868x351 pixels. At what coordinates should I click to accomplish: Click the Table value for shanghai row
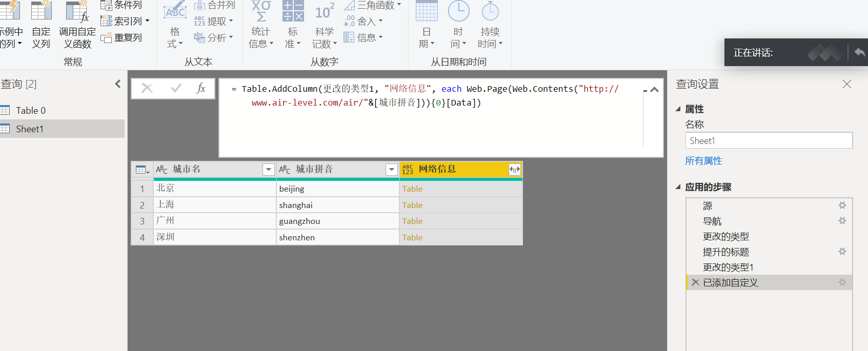point(412,205)
